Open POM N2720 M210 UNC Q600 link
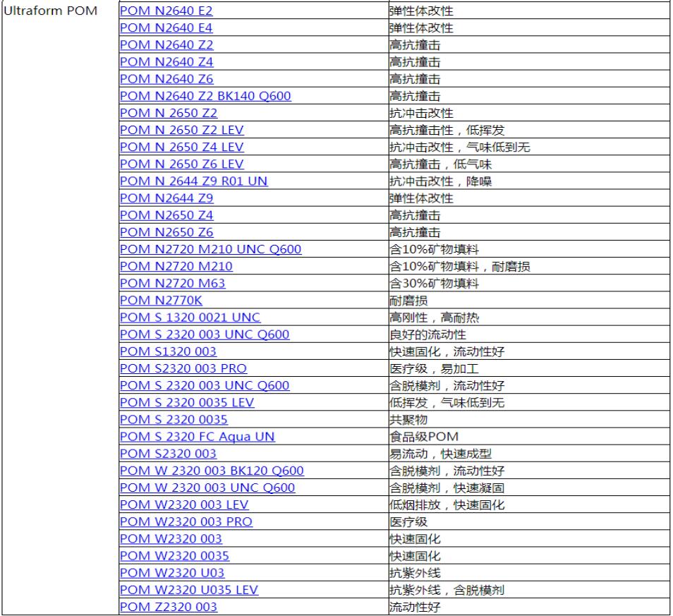The height and width of the screenshot is (616, 673). click(x=211, y=249)
